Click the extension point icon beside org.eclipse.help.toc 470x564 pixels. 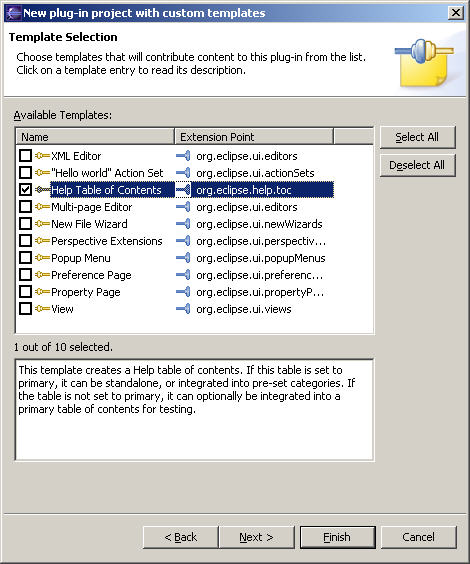click(x=183, y=190)
